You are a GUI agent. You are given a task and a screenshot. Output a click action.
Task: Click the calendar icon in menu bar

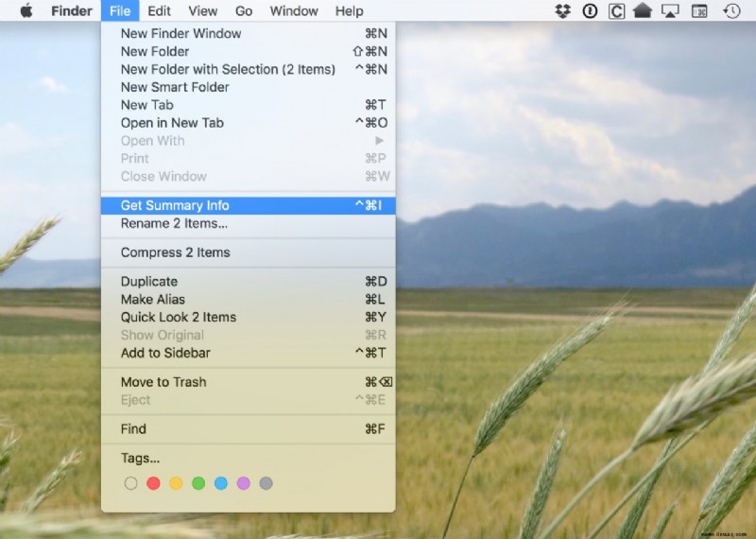pos(699,10)
